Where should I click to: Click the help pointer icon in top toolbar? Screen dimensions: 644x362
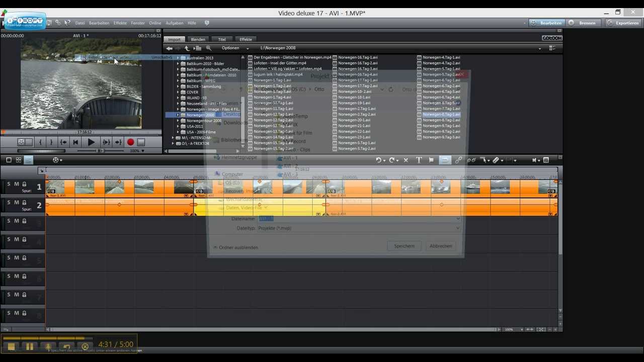tap(67, 23)
